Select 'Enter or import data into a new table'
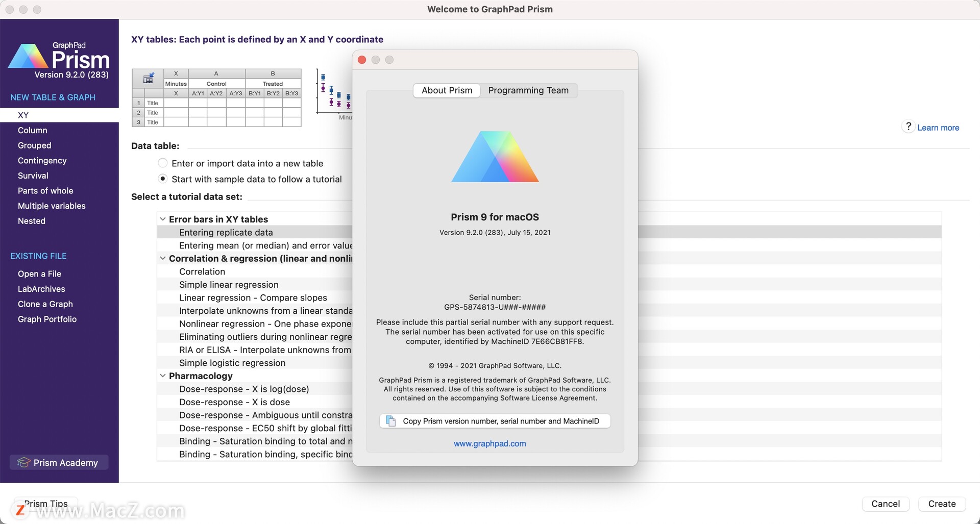The image size is (980, 524). click(x=163, y=163)
